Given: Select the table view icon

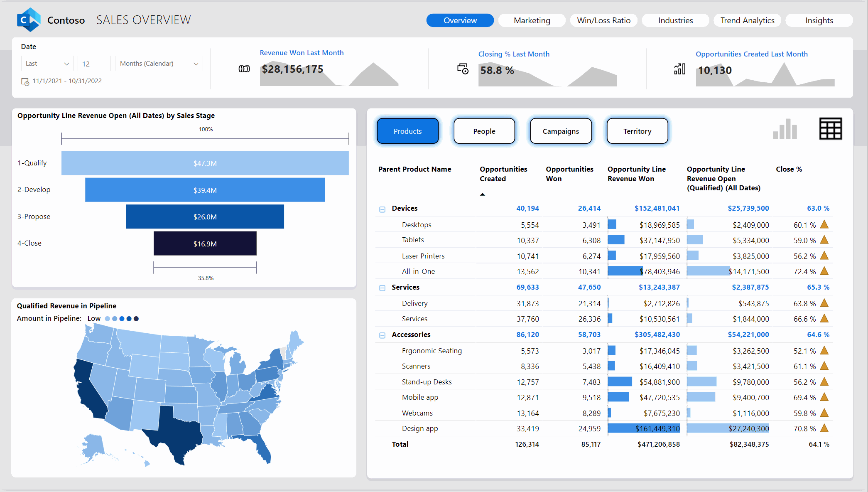Looking at the screenshot, I should [x=830, y=129].
